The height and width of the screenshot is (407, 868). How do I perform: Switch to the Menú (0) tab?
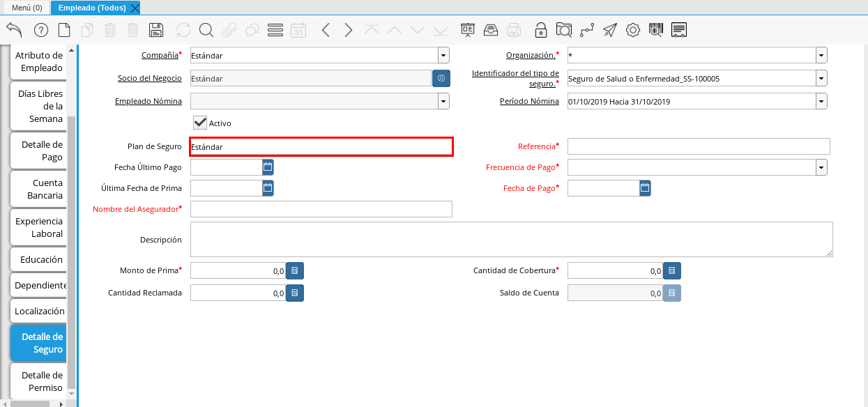[x=27, y=8]
